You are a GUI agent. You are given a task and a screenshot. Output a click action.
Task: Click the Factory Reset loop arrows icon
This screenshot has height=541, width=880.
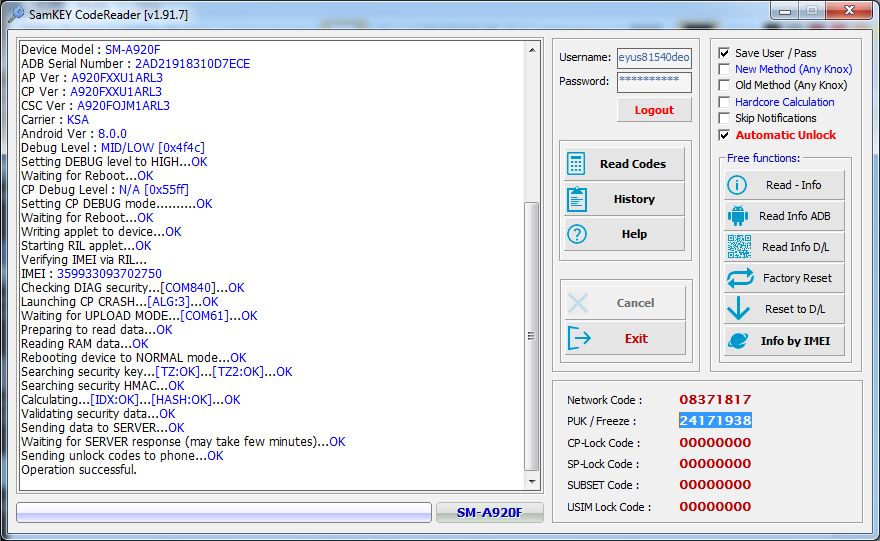[740, 278]
